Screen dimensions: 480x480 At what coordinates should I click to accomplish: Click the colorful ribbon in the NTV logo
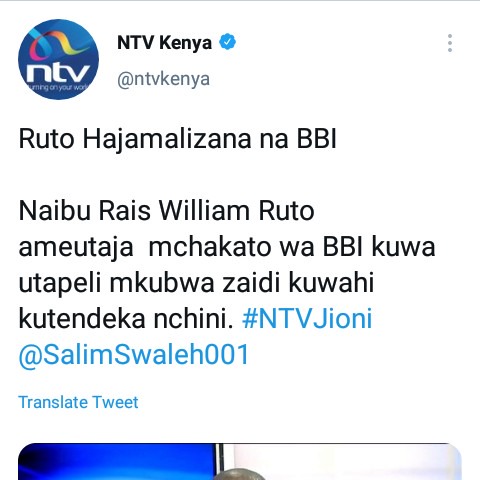[60, 45]
